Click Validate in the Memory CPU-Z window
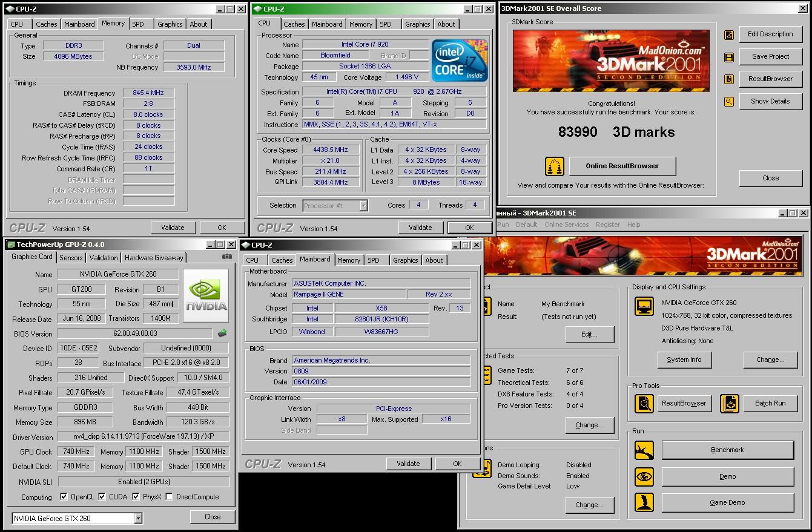The image size is (812, 532). click(x=173, y=228)
